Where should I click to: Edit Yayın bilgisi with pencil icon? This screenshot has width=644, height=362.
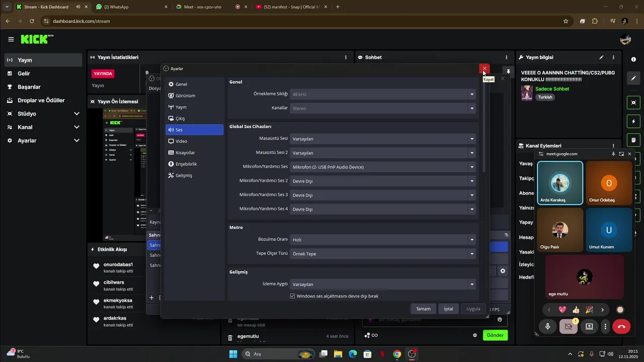pyautogui.click(x=601, y=57)
